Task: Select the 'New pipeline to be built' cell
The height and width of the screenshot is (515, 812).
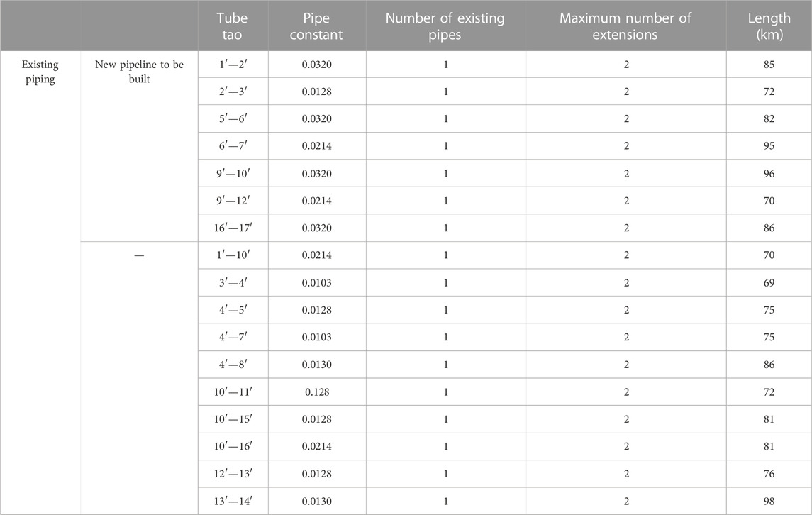Action: point(139,72)
